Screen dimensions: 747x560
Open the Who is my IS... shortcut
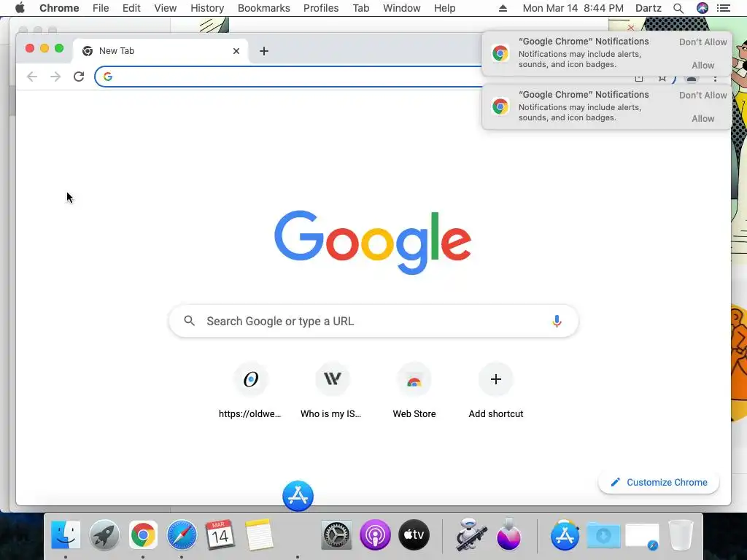[332, 391]
